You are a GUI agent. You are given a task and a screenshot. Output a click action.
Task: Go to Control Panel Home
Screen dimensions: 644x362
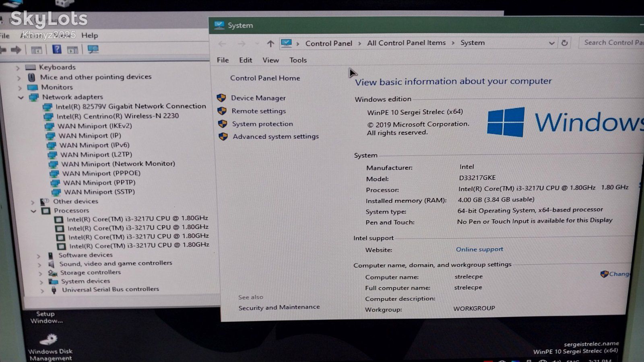[x=265, y=78]
